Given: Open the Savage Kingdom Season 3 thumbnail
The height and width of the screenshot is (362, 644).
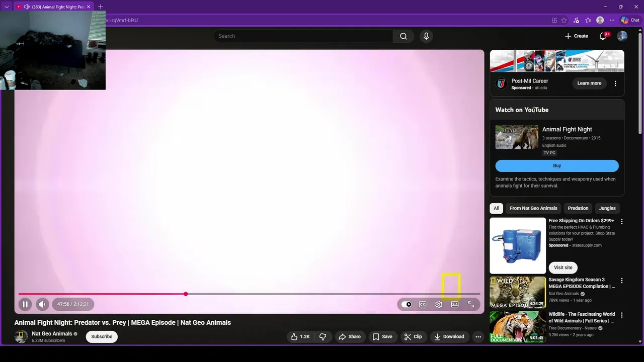Looking at the screenshot, I should 518,292.
